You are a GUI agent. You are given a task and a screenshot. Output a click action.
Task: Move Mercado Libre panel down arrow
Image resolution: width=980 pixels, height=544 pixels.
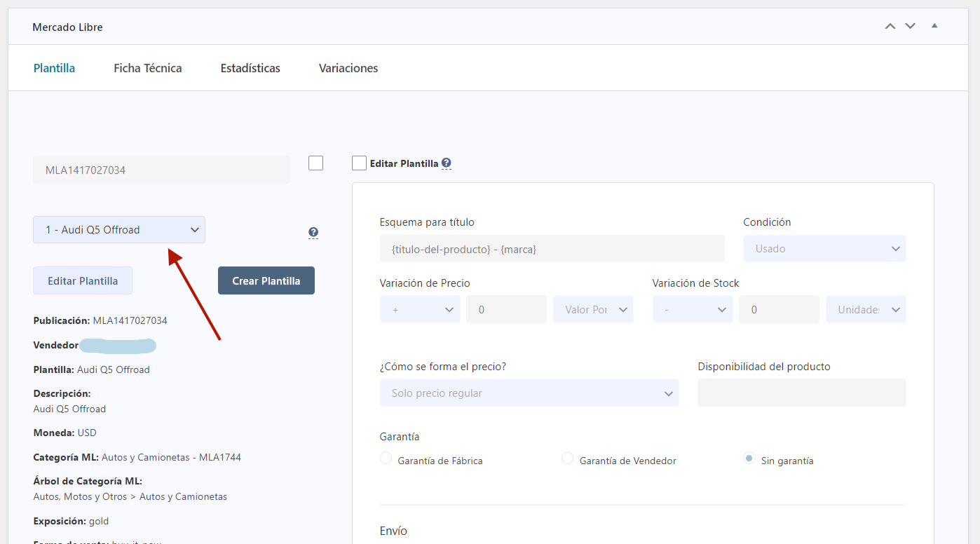point(911,27)
